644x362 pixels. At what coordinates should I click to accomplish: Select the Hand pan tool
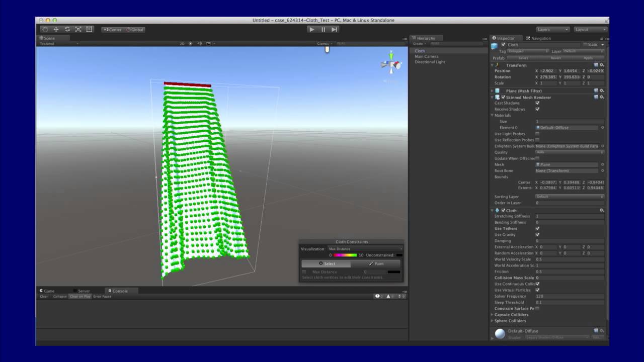click(45, 30)
